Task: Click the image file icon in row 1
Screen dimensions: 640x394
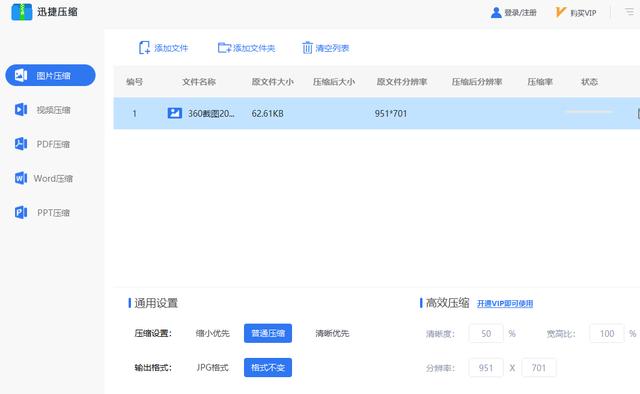Action: 175,113
